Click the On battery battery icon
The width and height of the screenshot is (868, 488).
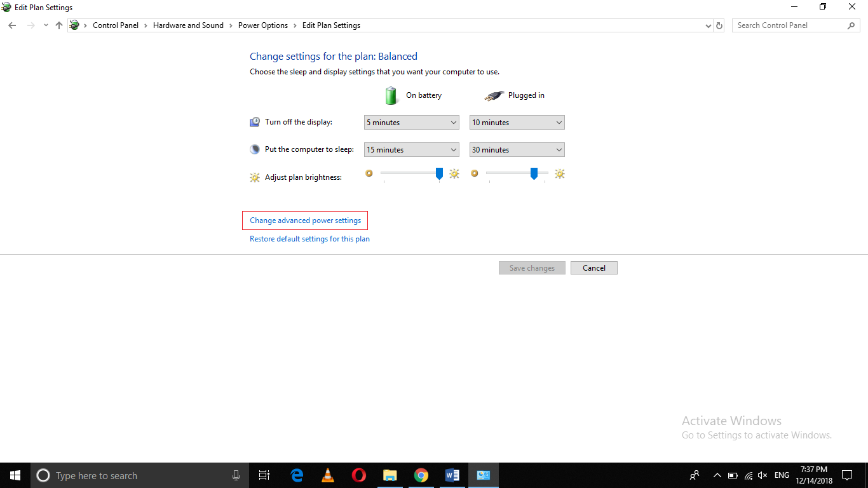coord(391,95)
